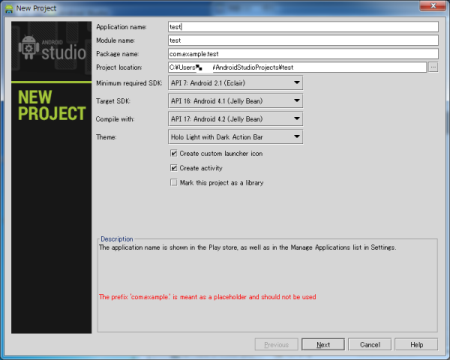Click the disabled Previous button
Image resolution: width=450 pixels, height=360 pixels.
tap(276, 345)
